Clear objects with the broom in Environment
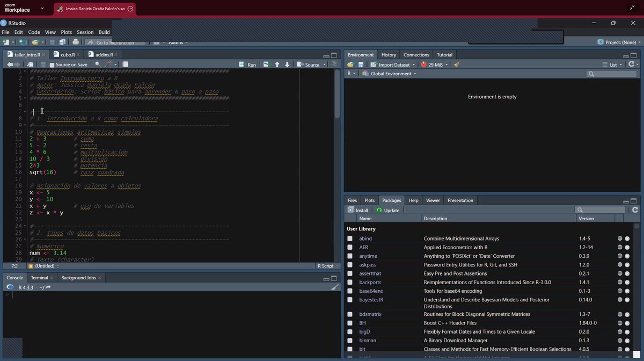Viewport: 644px width, 361px height. 457,64
